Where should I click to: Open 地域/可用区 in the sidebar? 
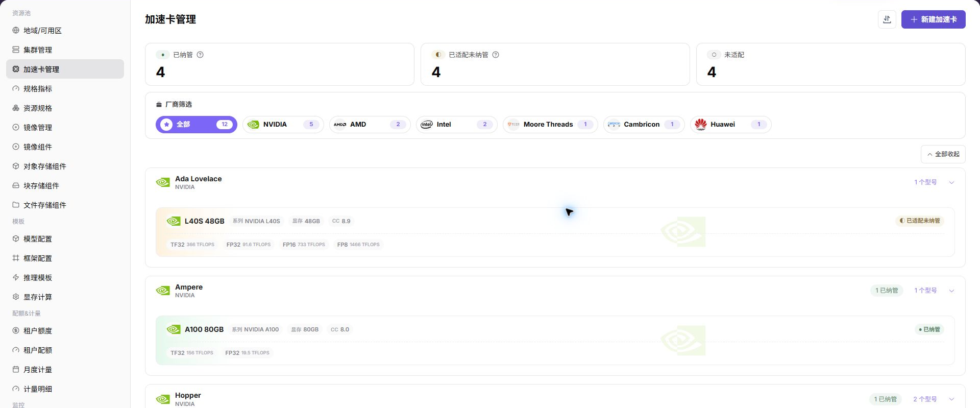coord(65,31)
